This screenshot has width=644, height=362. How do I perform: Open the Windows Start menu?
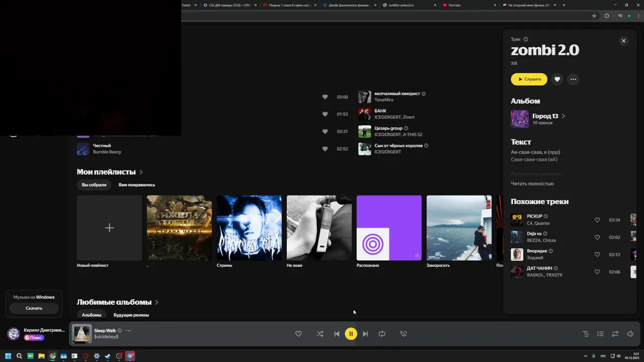click(8, 356)
